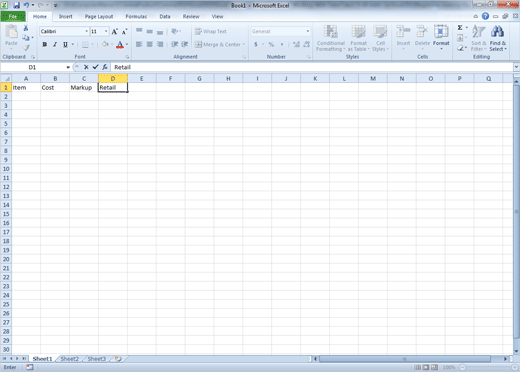Toggle Align Text Left
Image resolution: width=520 pixels, height=372 pixels.
(x=139, y=44)
